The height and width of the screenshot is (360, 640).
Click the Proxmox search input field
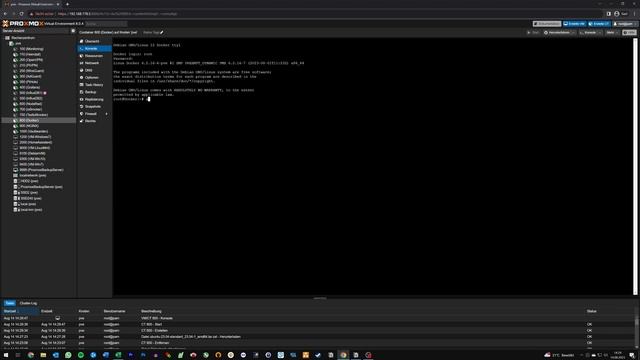tap(106, 24)
